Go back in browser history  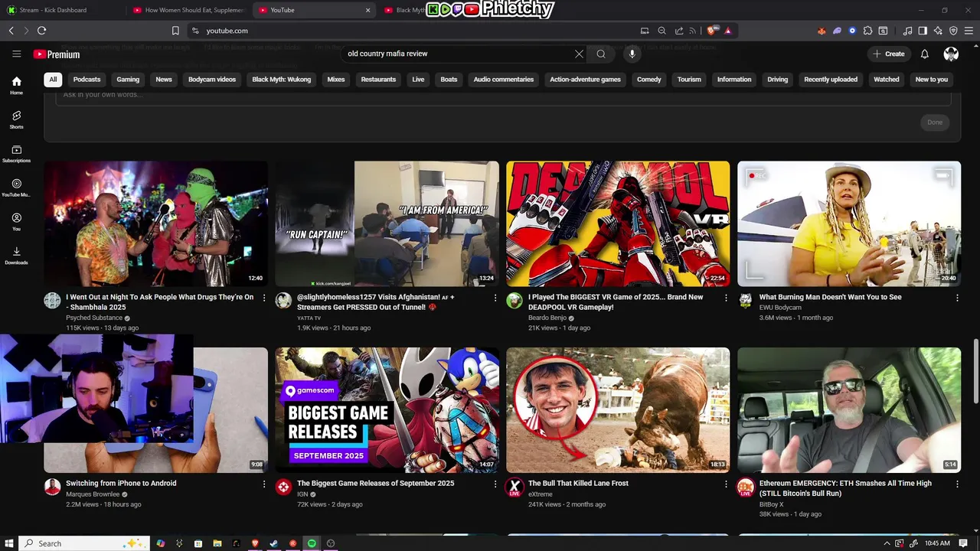coord(11,31)
